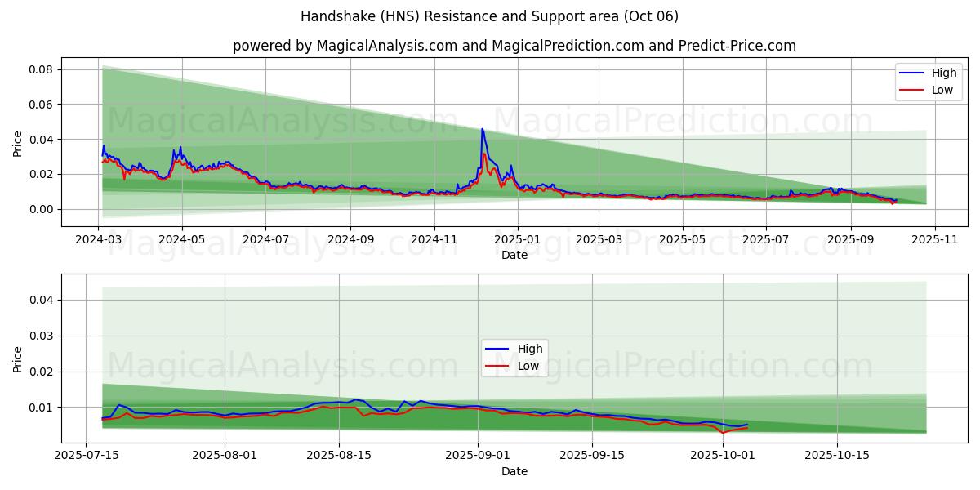Select the High label in upper chart legend
This screenshot has width=980, height=490.
(x=944, y=73)
